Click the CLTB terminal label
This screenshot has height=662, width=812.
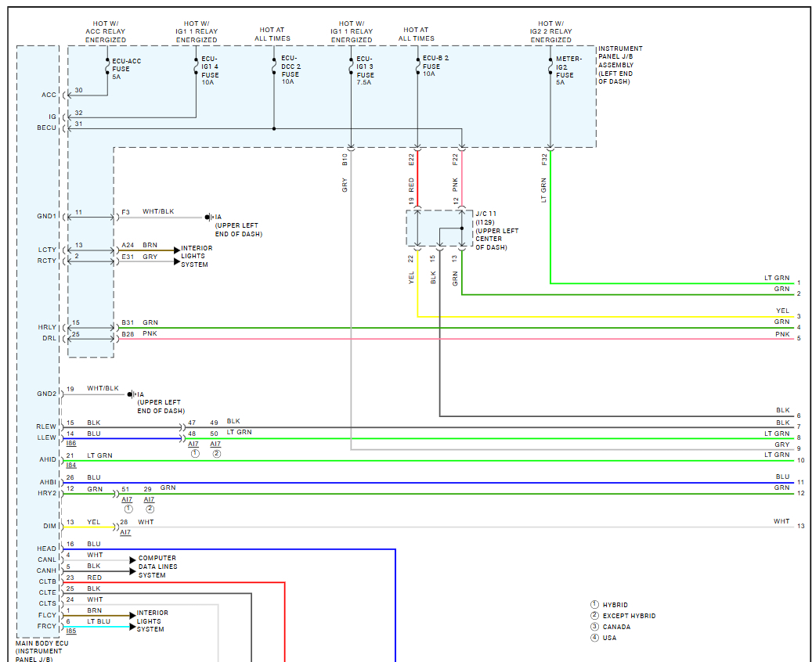click(48, 581)
